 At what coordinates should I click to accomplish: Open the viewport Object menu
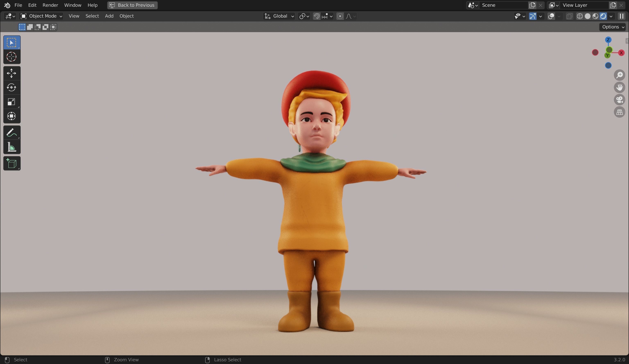pos(127,16)
